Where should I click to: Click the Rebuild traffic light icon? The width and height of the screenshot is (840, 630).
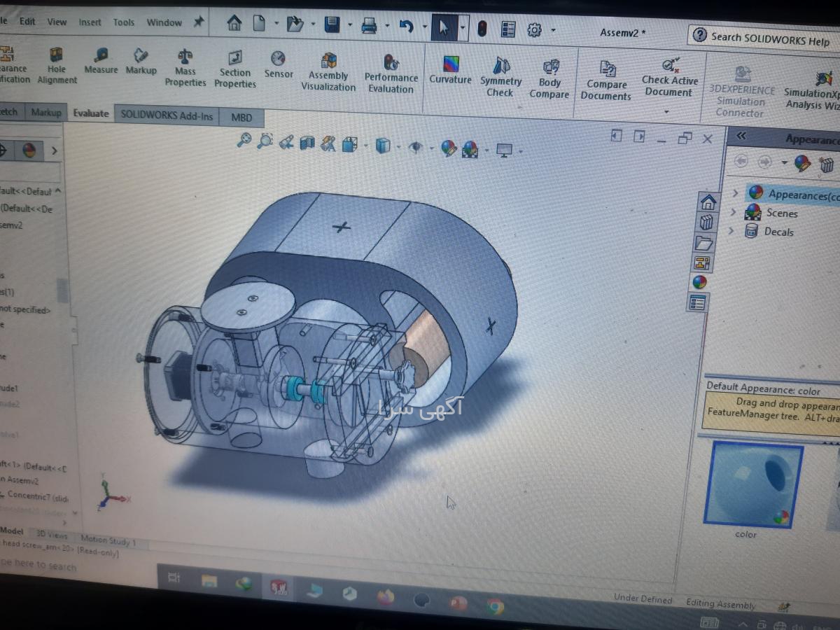coord(482,29)
